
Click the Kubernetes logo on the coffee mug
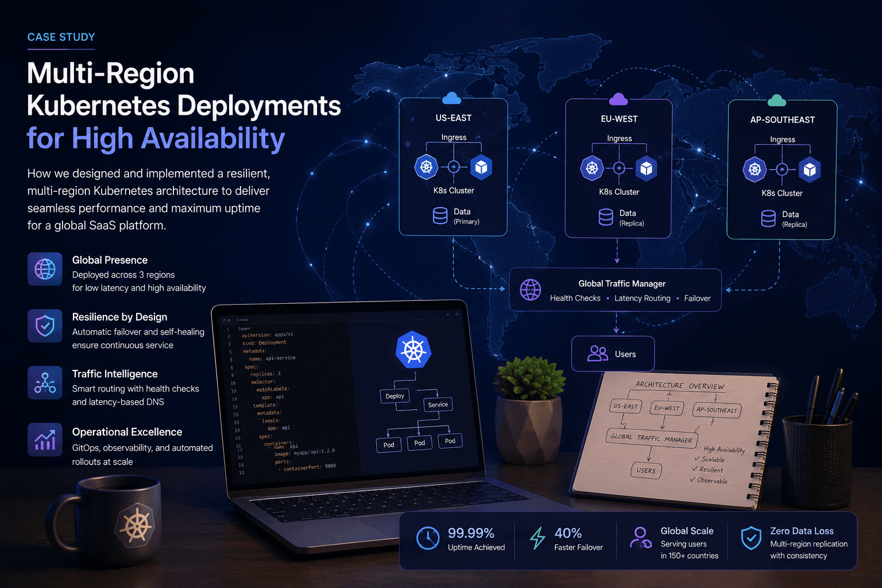click(x=136, y=526)
